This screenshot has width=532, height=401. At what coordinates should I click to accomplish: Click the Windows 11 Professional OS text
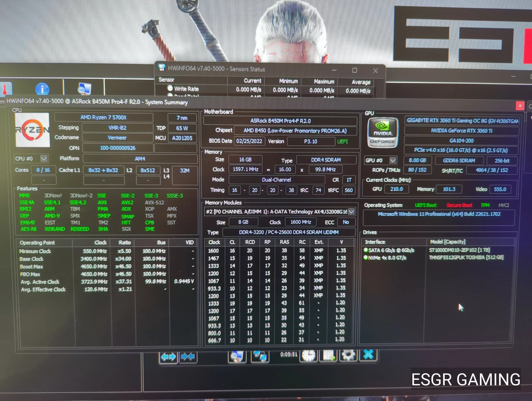click(439, 214)
